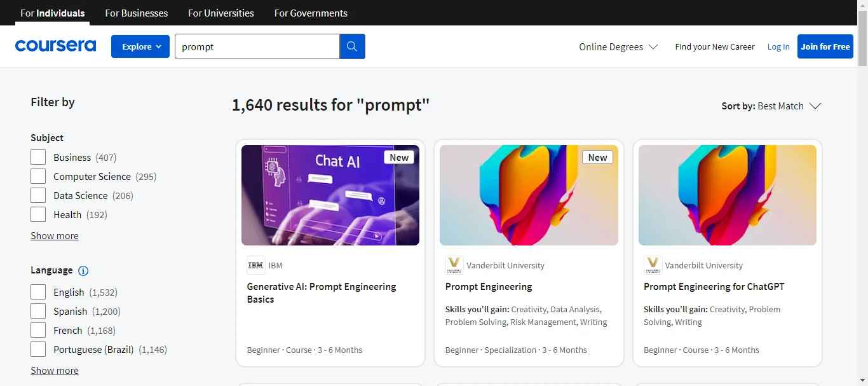Select the For Governments tab

(x=310, y=13)
